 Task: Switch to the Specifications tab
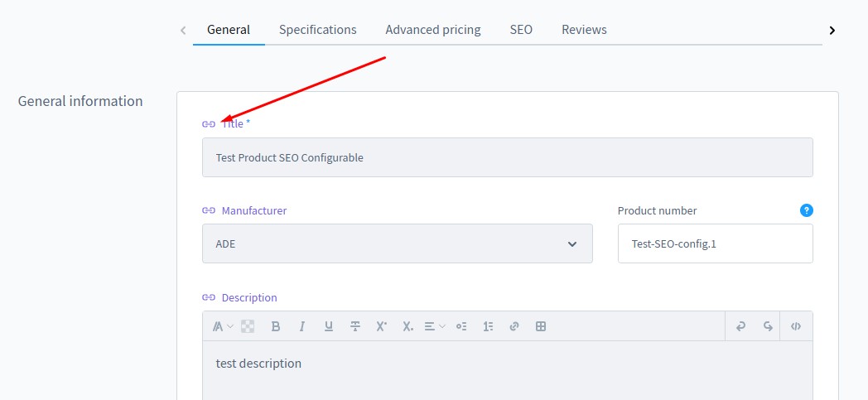(317, 30)
